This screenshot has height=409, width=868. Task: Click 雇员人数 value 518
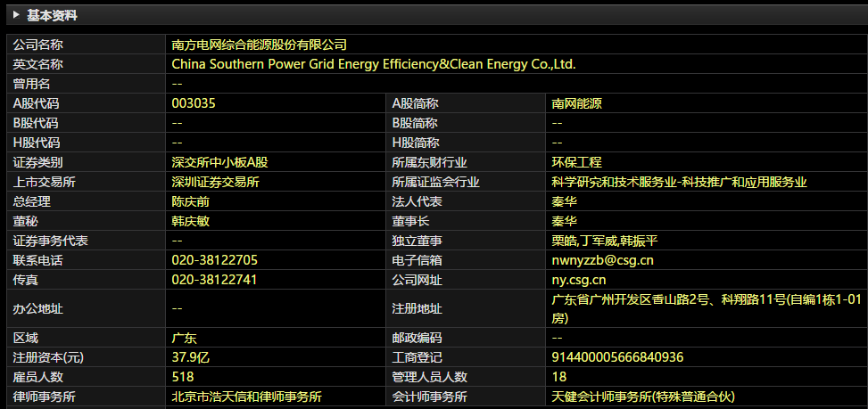[x=183, y=377]
